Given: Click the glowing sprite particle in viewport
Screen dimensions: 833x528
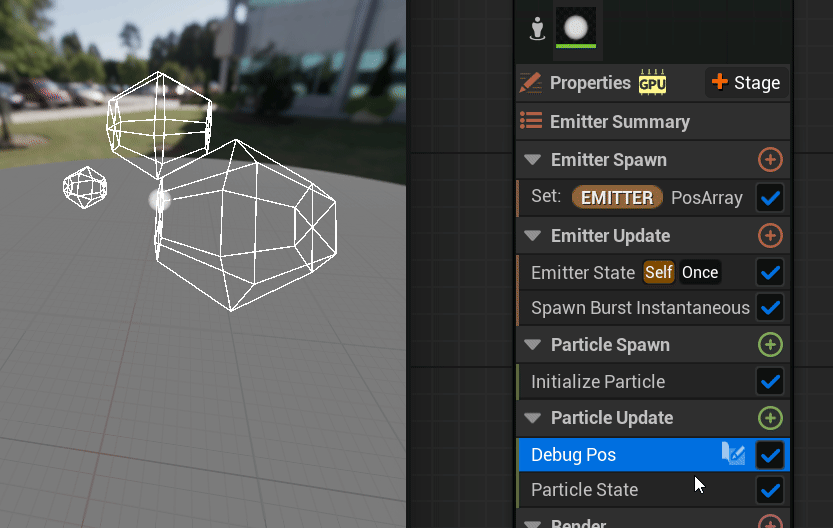Looking at the screenshot, I should (x=159, y=200).
